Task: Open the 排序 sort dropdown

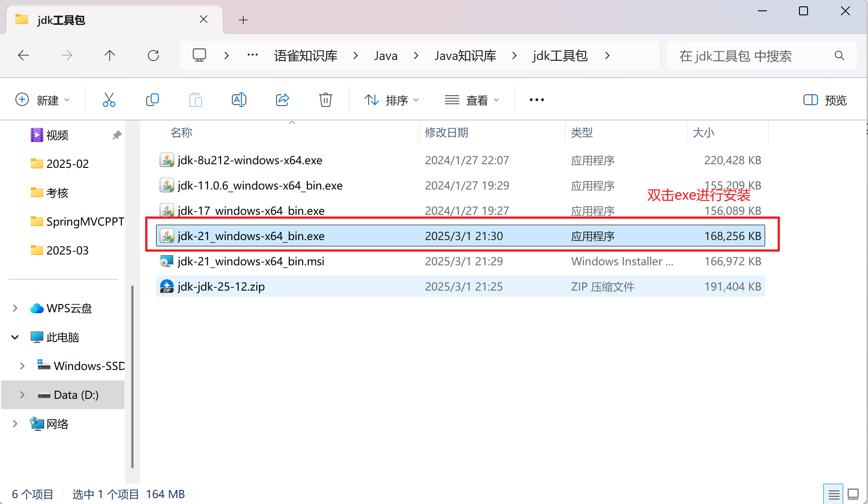Action: coord(392,100)
